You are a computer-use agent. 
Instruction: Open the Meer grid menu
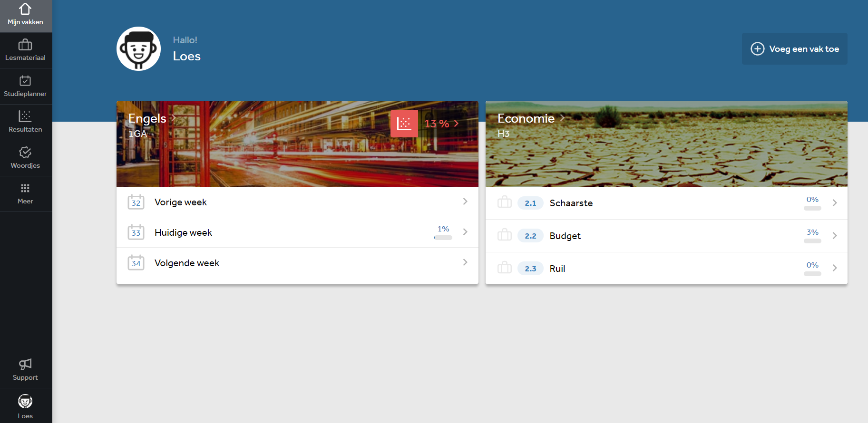tap(26, 194)
